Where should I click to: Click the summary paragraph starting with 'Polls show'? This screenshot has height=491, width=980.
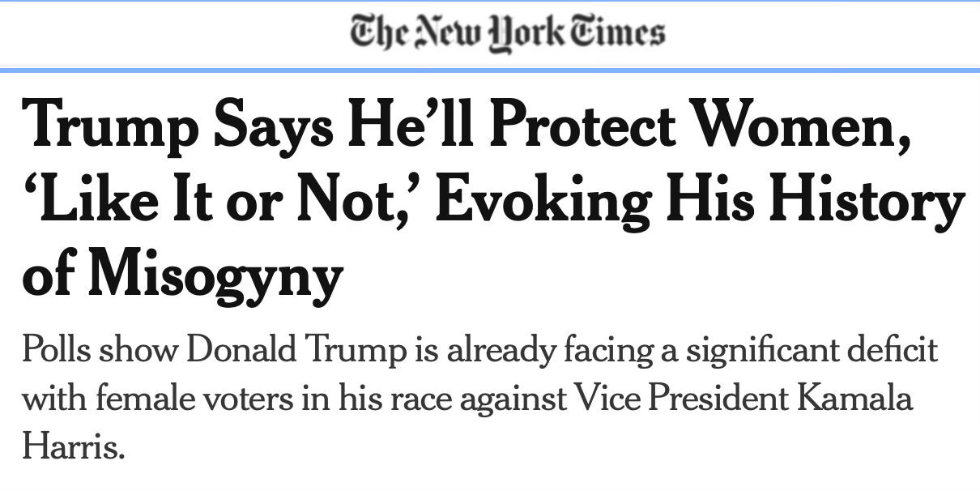pos(479,398)
